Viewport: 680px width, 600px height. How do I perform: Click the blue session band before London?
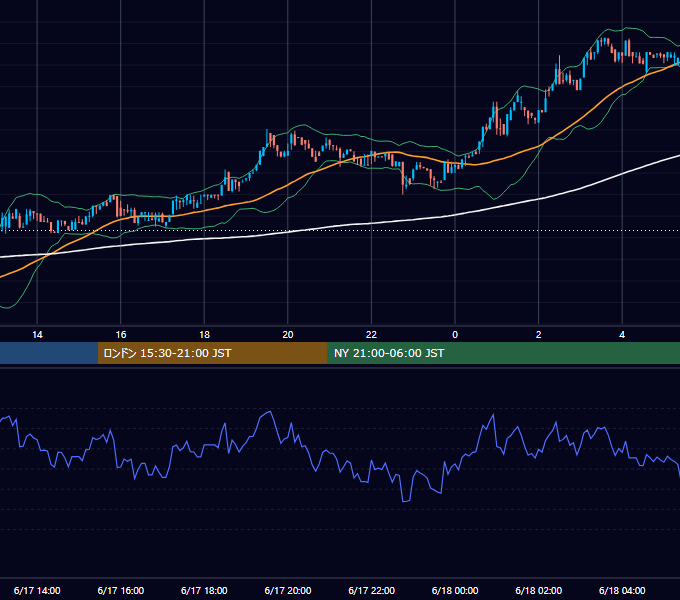(x=49, y=353)
